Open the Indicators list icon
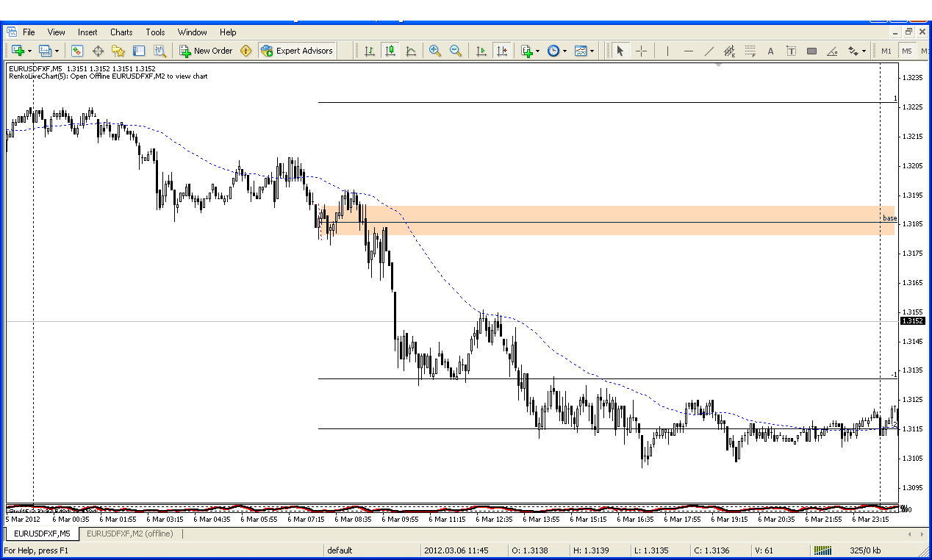Image resolution: width=932 pixels, height=560 pixels. 526,51
